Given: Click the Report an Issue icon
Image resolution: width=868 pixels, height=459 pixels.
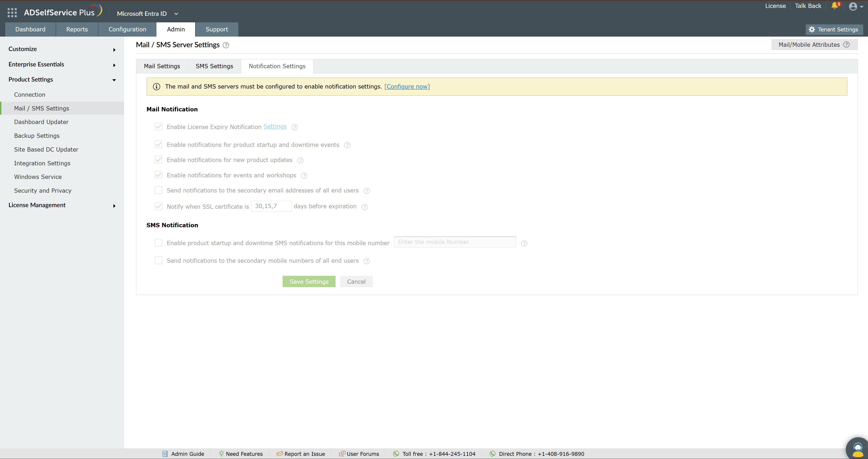Looking at the screenshot, I should (279, 454).
